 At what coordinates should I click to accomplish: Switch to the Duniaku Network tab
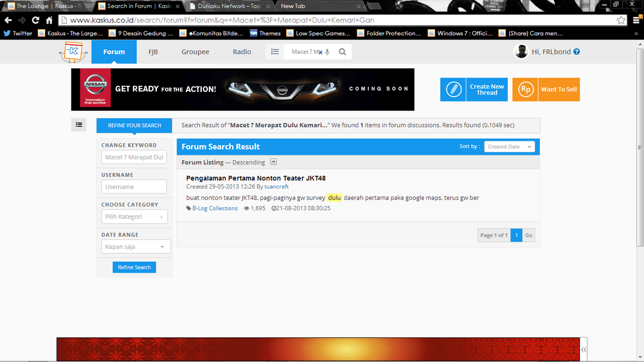229,6
